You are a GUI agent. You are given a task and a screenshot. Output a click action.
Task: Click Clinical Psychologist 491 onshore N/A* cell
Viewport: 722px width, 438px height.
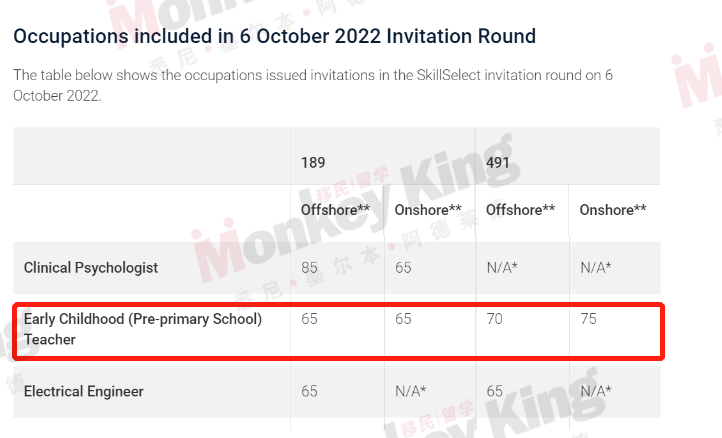click(x=596, y=268)
